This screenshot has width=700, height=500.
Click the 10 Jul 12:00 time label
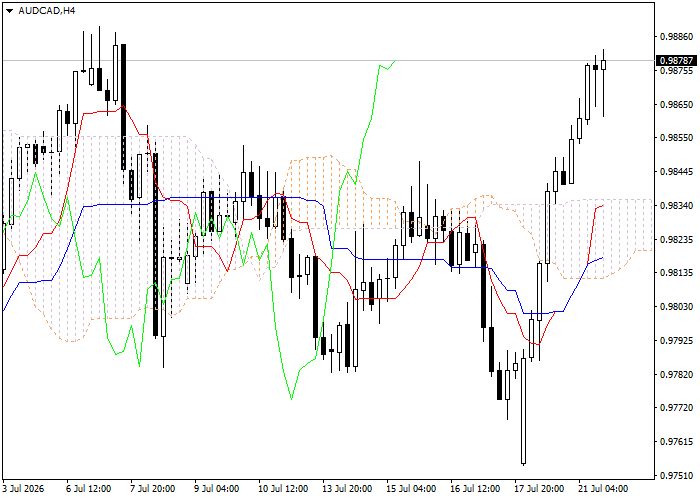coord(283,489)
